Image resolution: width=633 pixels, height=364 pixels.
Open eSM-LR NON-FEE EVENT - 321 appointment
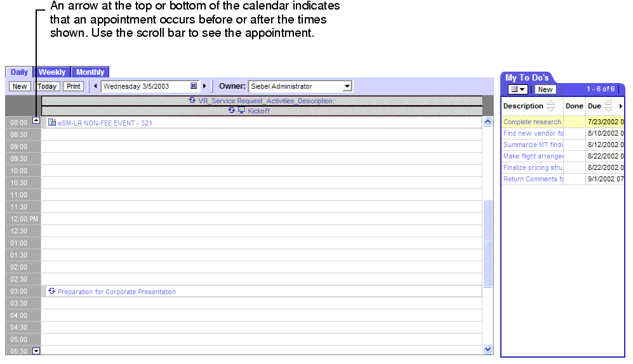(105, 123)
